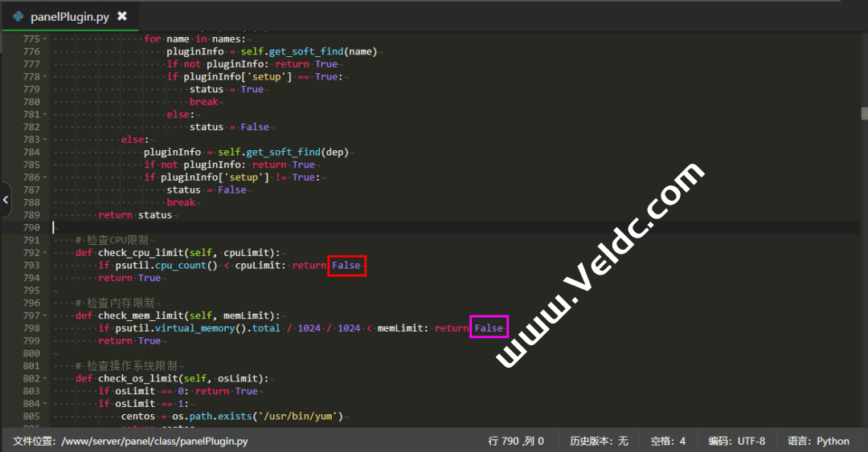
Task: Open history versions in the status bar
Action: pyautogui.click(x=599, y=441)
